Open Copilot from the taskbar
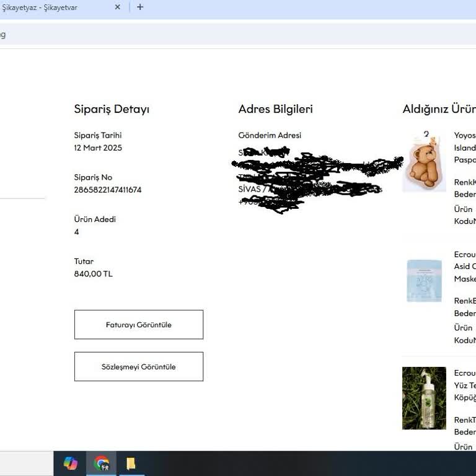The height and width of the screenshot is (476, 476). pyautogui.click(x=71, y=463)
